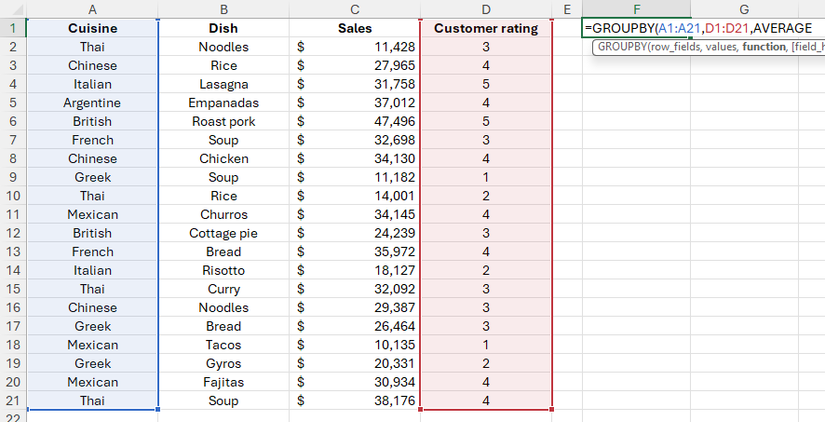Click the select-all corner triangle
Screen dimensions: 825x422
[x=12, y=9]
